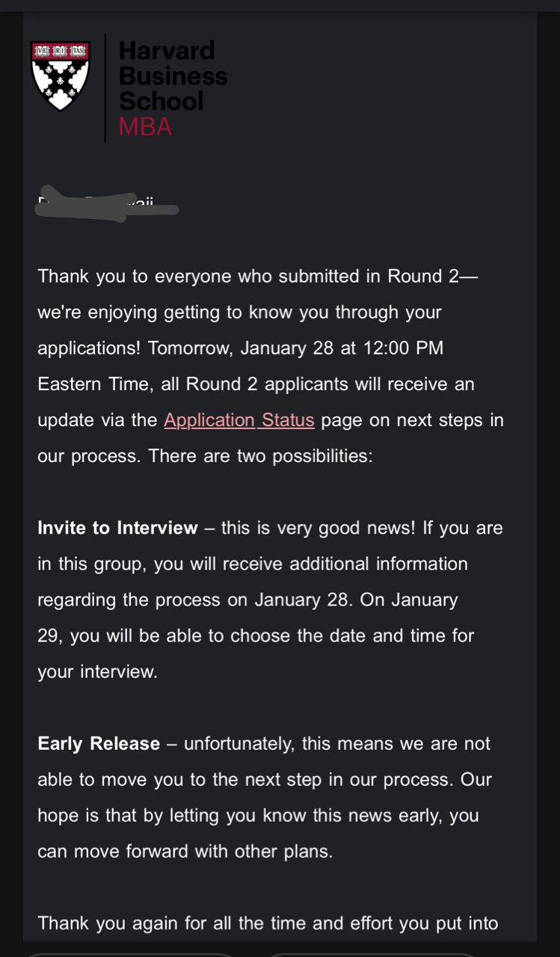Click 'this is very good news!' phrase
560x957 pixels.
pos(319,528)
